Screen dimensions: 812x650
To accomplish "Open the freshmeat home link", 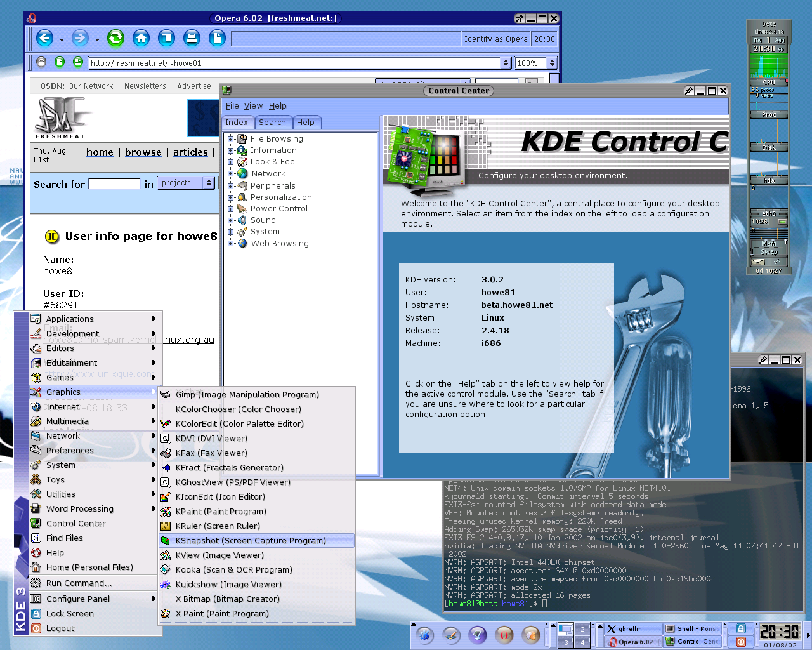I will click(100, 152).
